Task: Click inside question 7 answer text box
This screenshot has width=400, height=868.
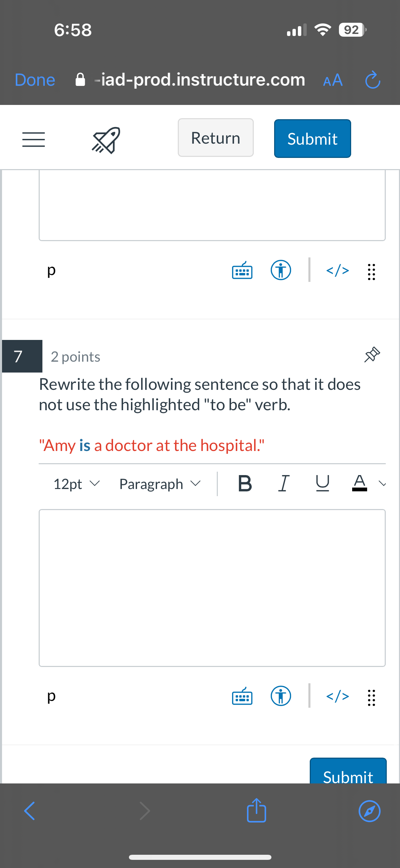Action: (212, 588)
